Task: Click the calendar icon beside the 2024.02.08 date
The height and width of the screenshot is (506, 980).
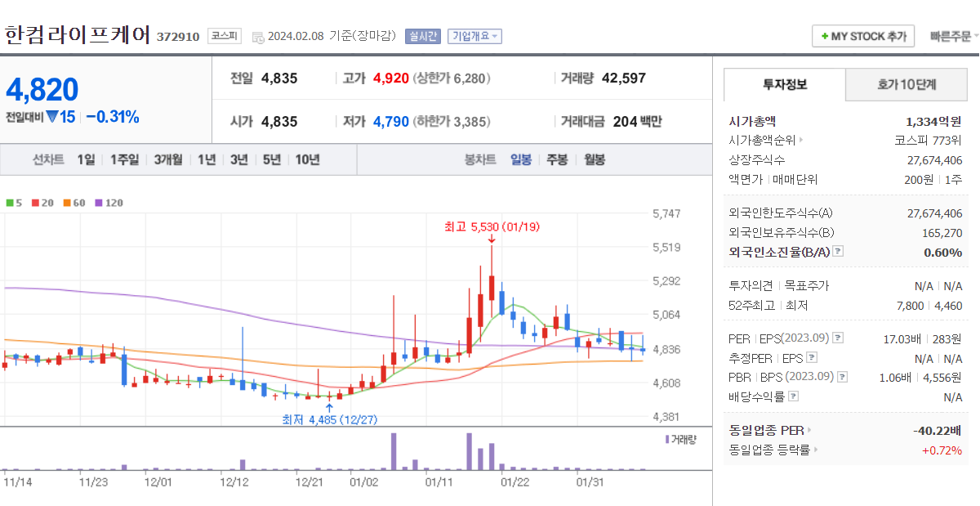Action: (258, 37)
